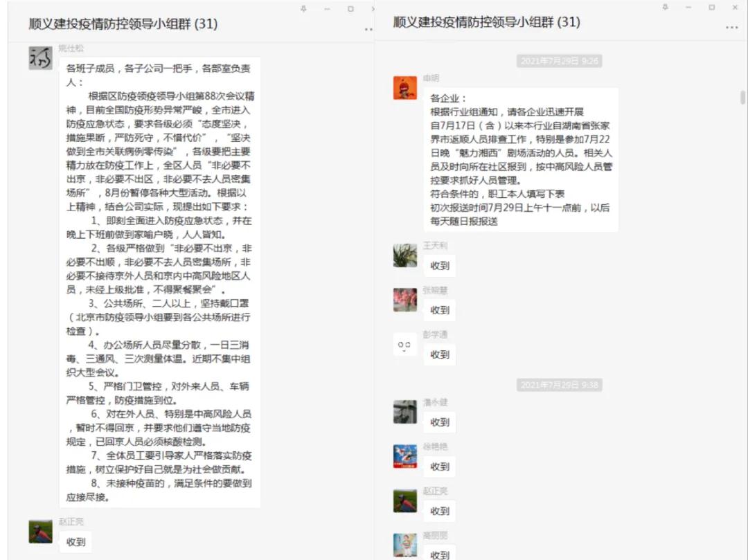Screen dimensions: 748x560
Task: Pin the left chat window on top
Action: [x=304, y=8]
